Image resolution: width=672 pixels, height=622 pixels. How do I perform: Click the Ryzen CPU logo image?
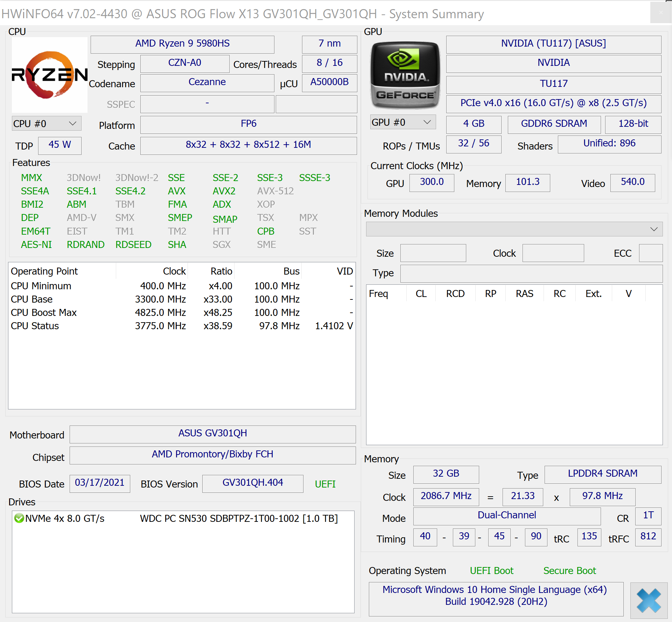pos(49,75)
